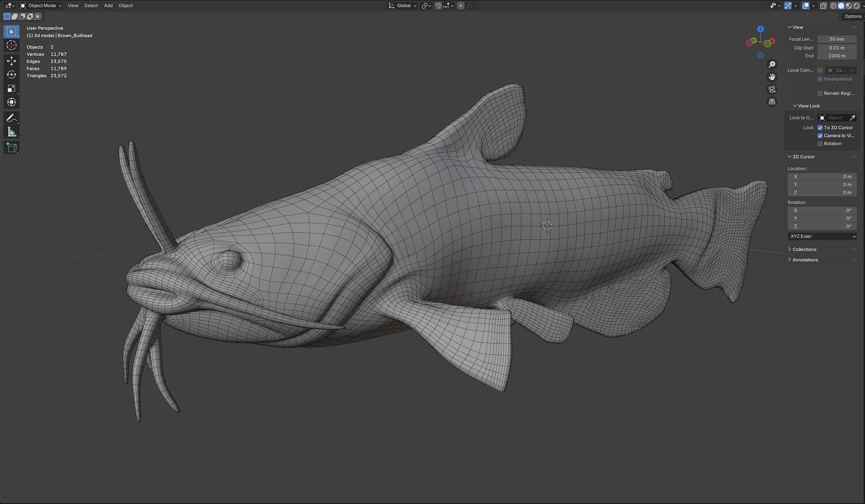Click the Focal Length value field

[x=836, y=39]
